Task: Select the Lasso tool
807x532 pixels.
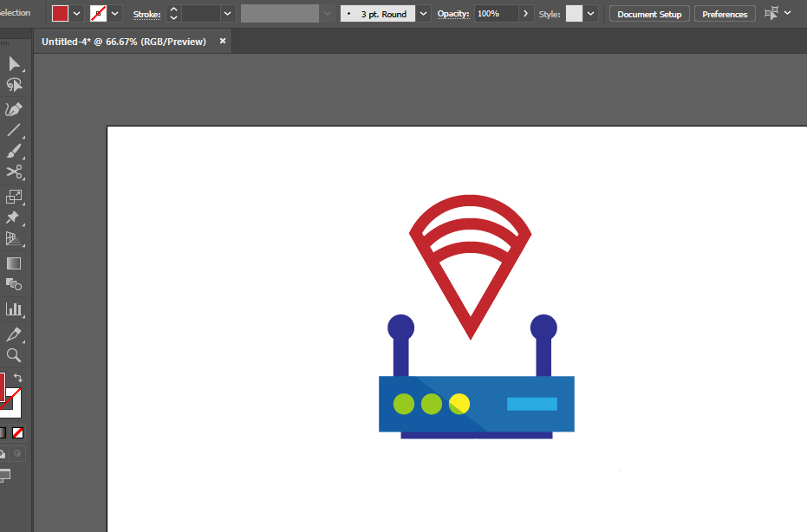Action: [x=14, y=85]
